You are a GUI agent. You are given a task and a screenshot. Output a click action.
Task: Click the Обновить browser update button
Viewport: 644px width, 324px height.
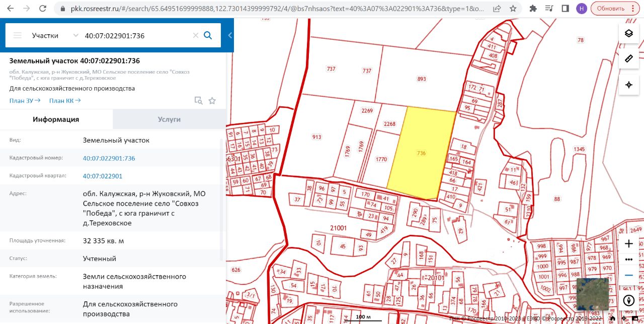(615, 9)
